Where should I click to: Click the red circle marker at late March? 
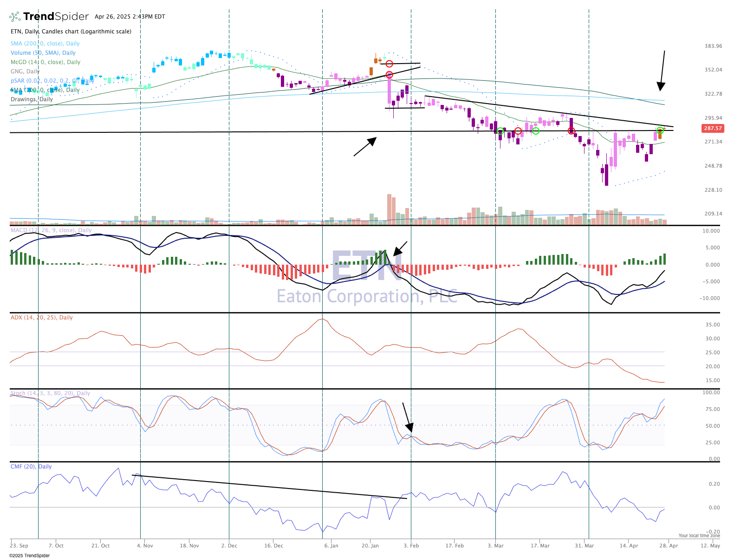coord(572,131)
